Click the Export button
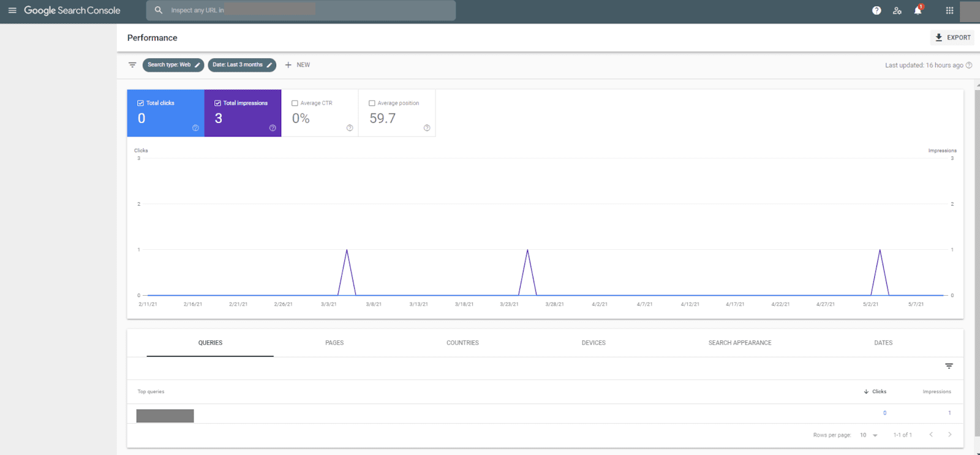The height and width of the screenshot is (455, 980). click(952, 37)
